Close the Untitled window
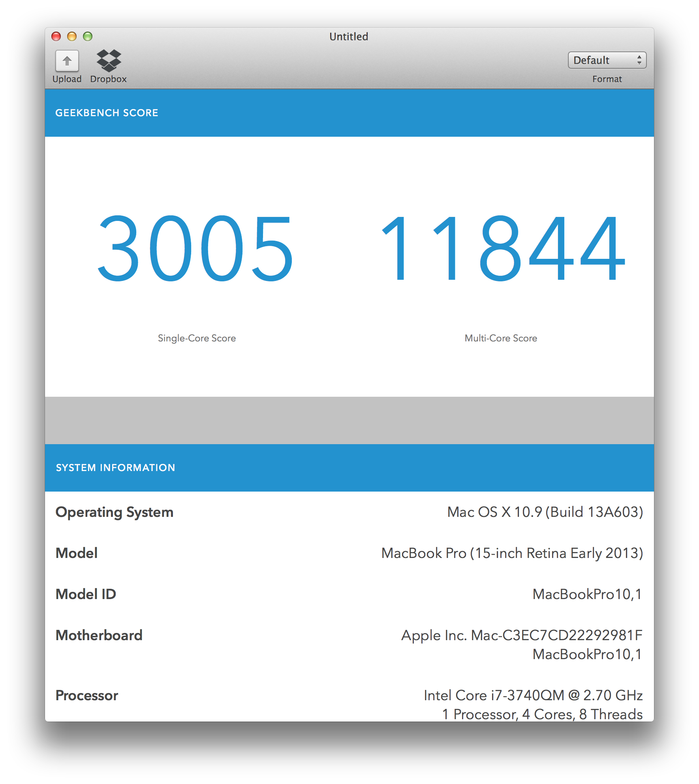This screenshot has height=784, width=699. pyautogui.click(x=56, y=36)
